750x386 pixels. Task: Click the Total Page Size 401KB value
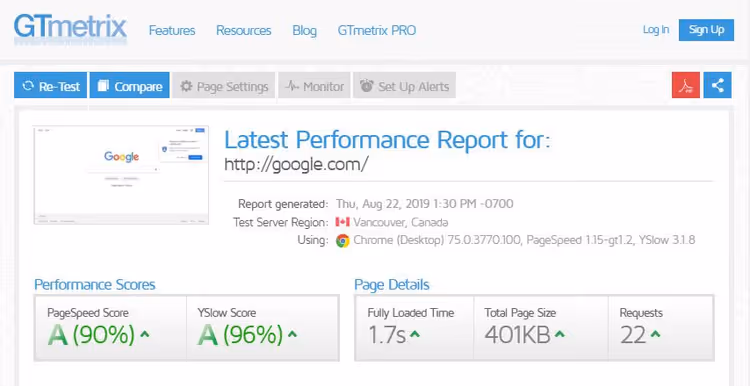pos(518,335)
